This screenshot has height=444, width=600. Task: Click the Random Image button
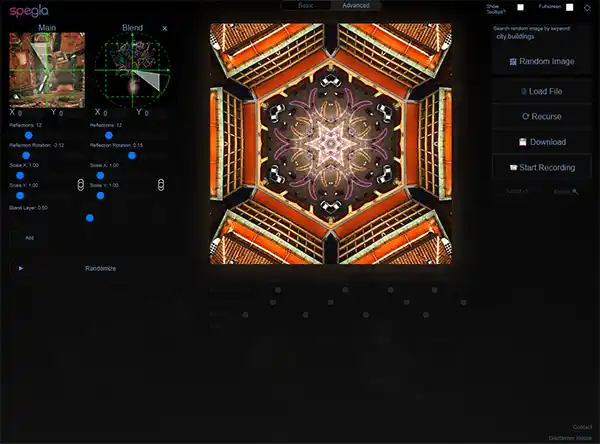coord(541,62)
